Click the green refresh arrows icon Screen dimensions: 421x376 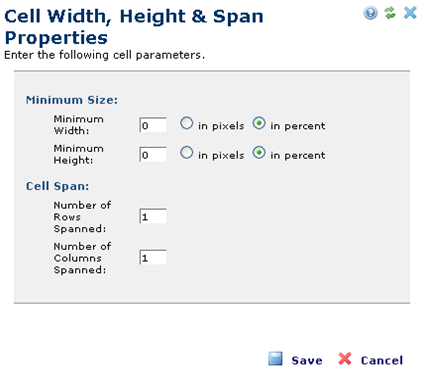point(390,13)
